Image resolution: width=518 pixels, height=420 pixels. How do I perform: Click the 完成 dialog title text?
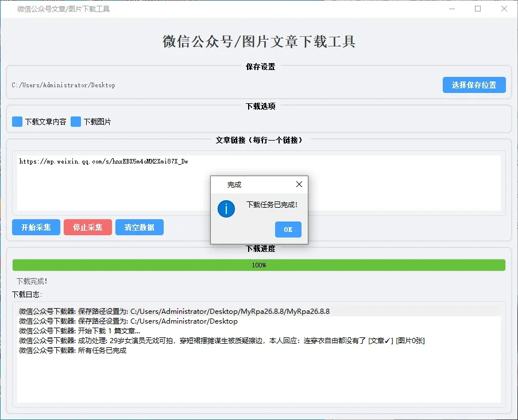point(234,185)
